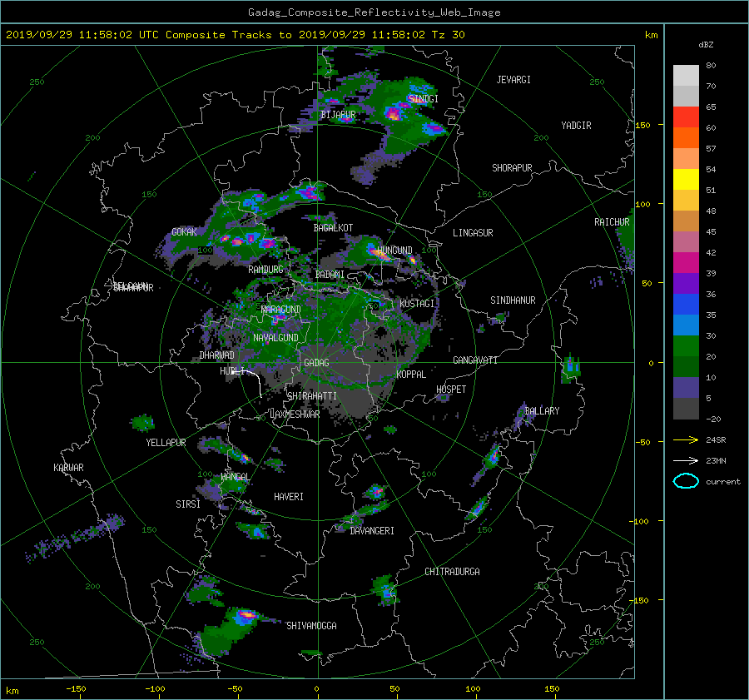Click the SIRSI town label
The height and width of the screenshot is (700, 749).
188,504
